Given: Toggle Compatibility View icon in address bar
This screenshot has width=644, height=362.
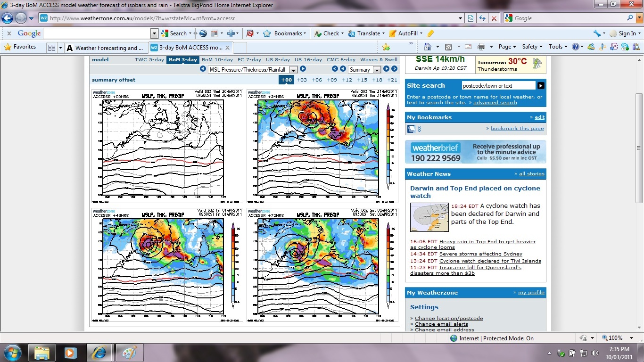Looking at the screenshot, I should [471, 18].
